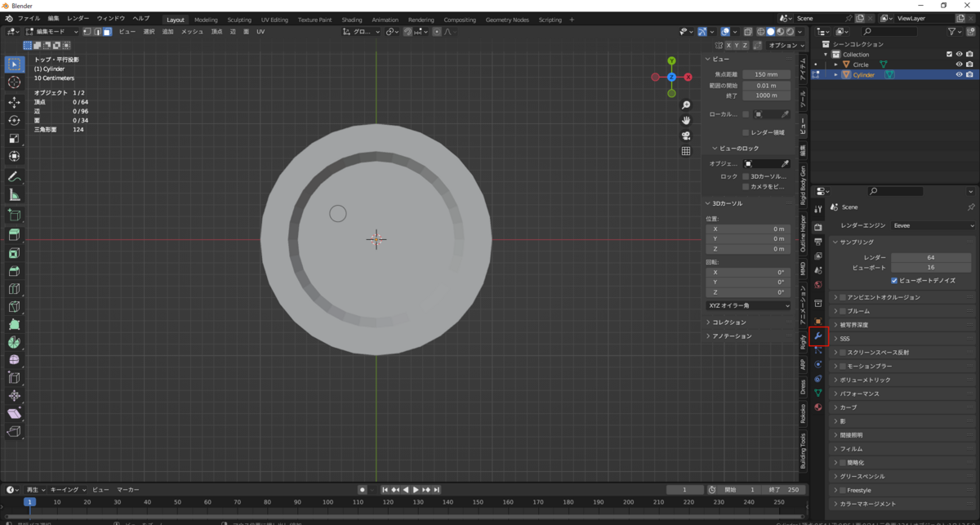This screenshot has width=980, height=525.
Task: Open the 再生 playback menu
Action: coord(34,489)
